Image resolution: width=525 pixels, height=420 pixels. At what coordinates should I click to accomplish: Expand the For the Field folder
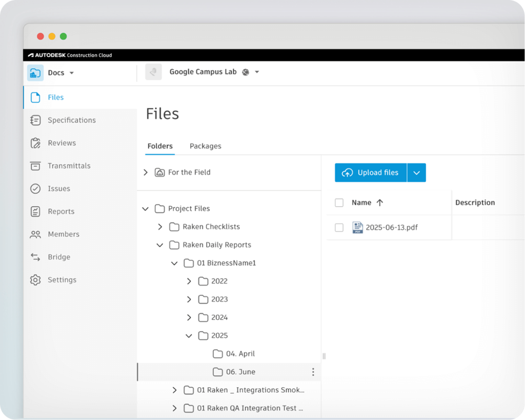146,172
